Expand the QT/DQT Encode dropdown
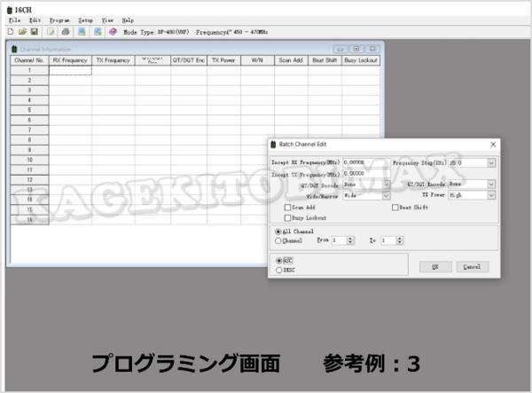Viewport: 532px width, 393px height. tap(491, 185)
